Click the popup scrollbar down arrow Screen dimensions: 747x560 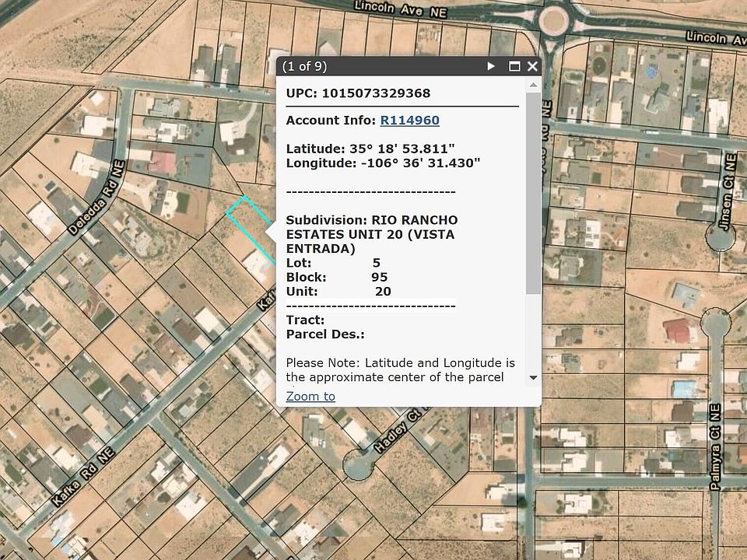tap(533, 378)
